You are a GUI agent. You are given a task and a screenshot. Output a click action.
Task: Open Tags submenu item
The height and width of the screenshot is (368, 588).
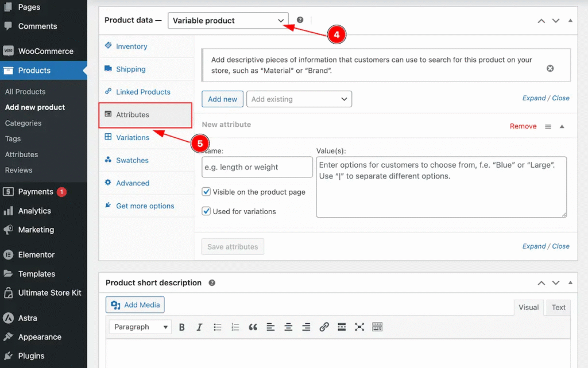coord(13,139)
